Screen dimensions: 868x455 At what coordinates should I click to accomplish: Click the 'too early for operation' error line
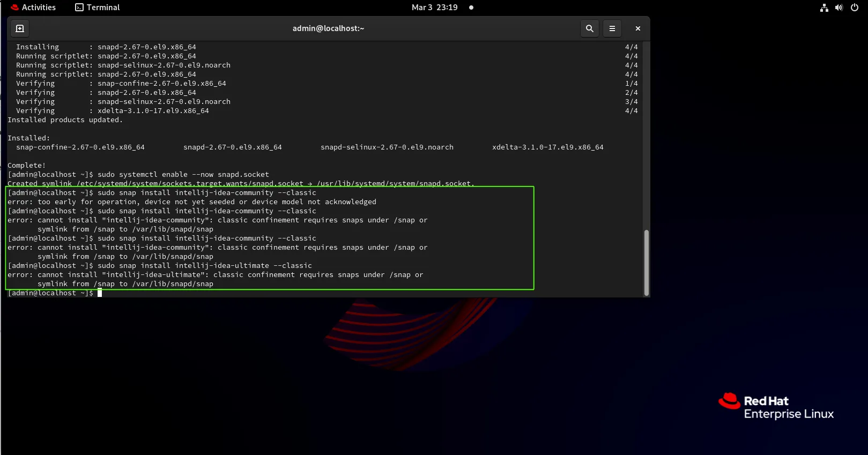192,202
